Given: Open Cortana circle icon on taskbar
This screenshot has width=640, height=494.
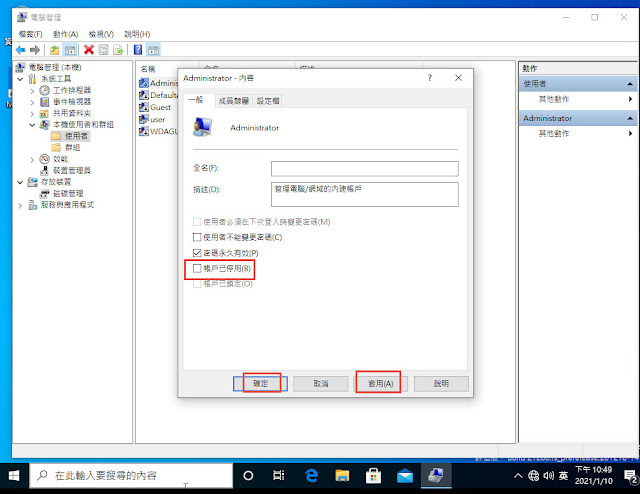Looking at the screenshot, I should tap(248, 476).
